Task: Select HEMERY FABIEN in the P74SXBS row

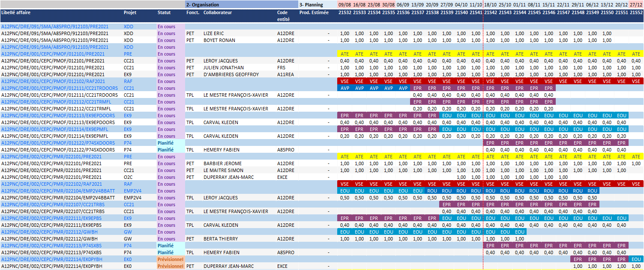Action: 222,252
